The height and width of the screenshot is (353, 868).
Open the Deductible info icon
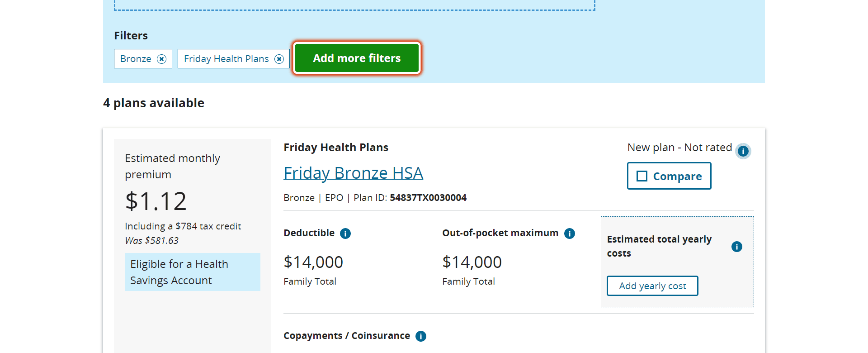[x=345, y=234]
